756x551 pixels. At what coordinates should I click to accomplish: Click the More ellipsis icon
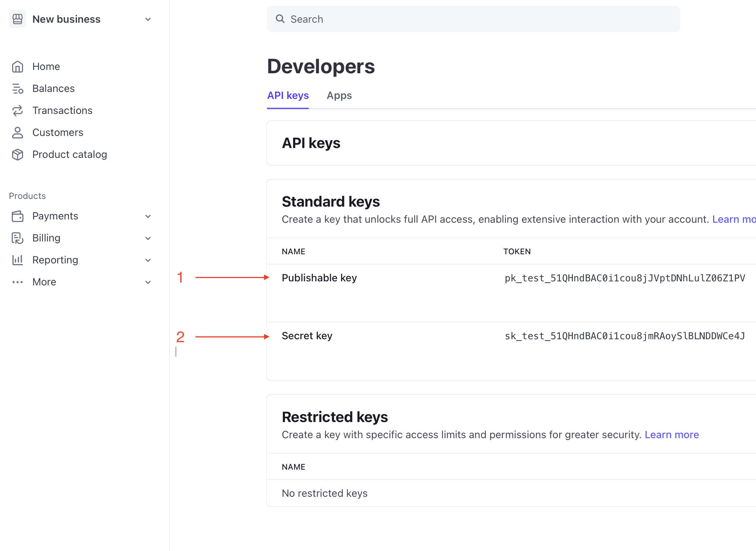[18, 282]
